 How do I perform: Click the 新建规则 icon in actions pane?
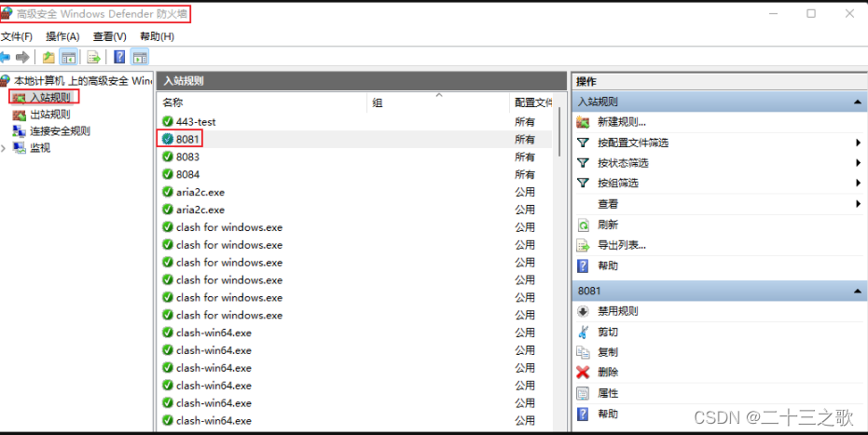(x=583, y=122)
